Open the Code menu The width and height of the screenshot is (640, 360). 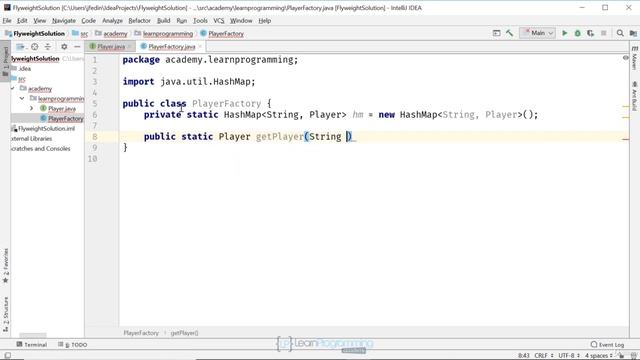pyautogui.click(x=88, y=20)
